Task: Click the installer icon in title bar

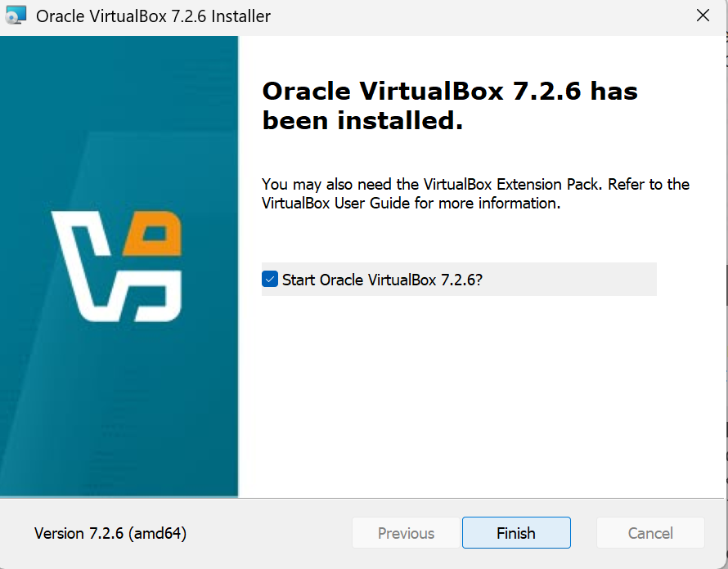Action: pos(16,16)
